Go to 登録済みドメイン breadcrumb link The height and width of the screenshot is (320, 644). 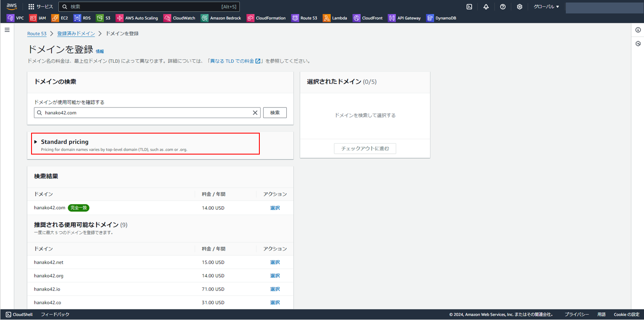tap(76, 34)
